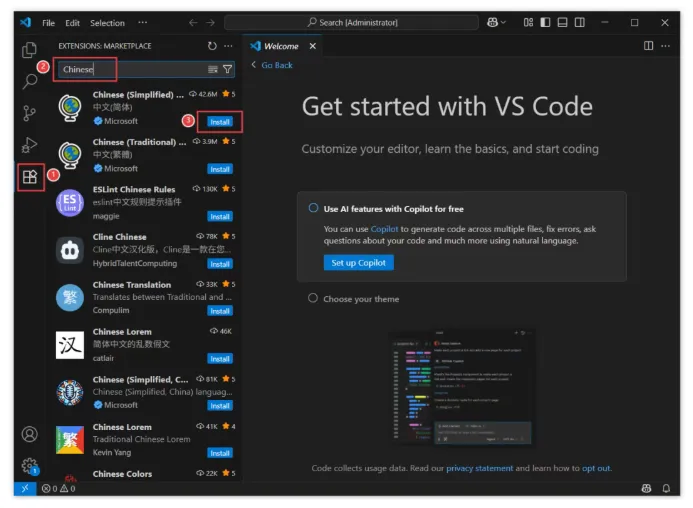Image resolution: width=693 pixels, height=508 pixels.
Task: Open extensions panel more actions menu
Action: 228,46
